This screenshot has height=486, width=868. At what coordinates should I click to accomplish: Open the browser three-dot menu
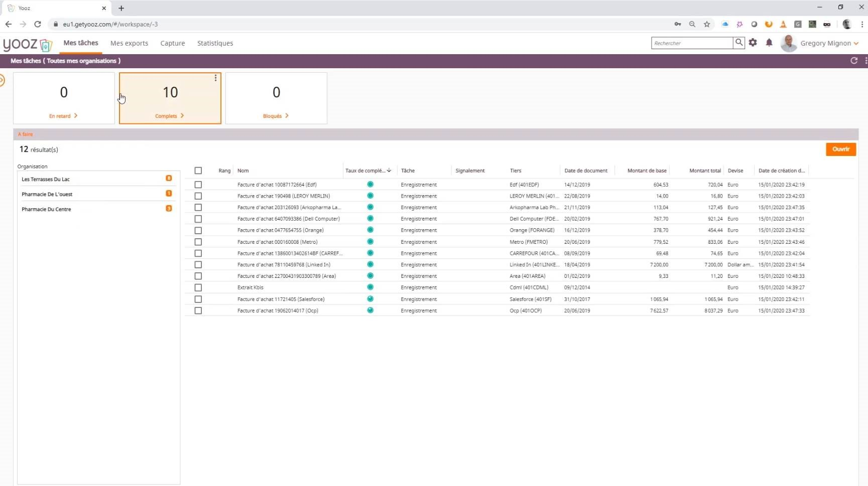point(862,24)
